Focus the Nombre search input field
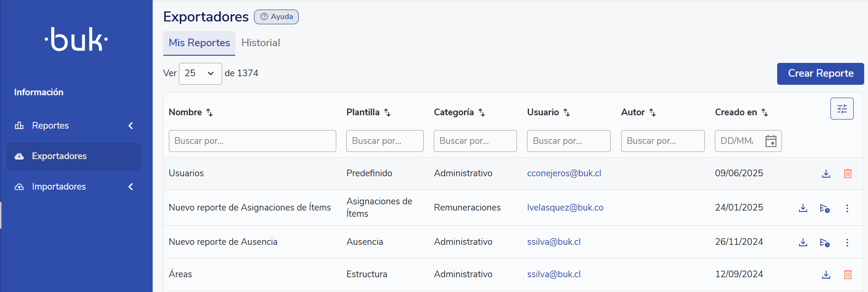The image size is (868, 292). pyautogui.click(x=252, y=141)
